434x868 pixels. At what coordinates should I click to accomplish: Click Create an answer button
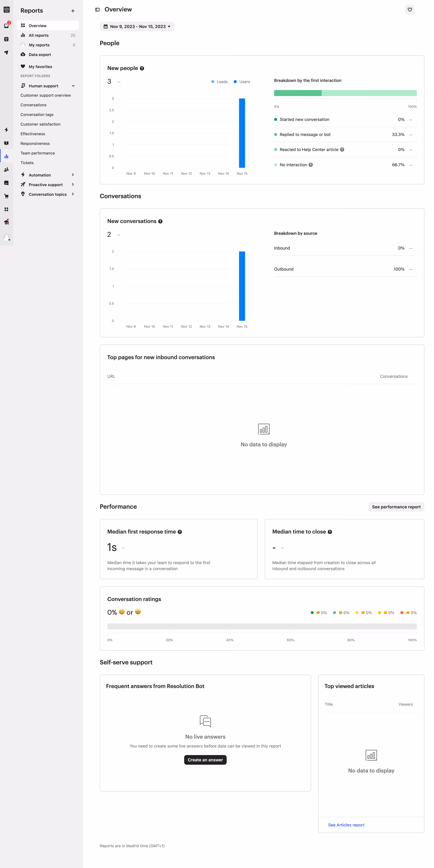[x=205, y=760]
